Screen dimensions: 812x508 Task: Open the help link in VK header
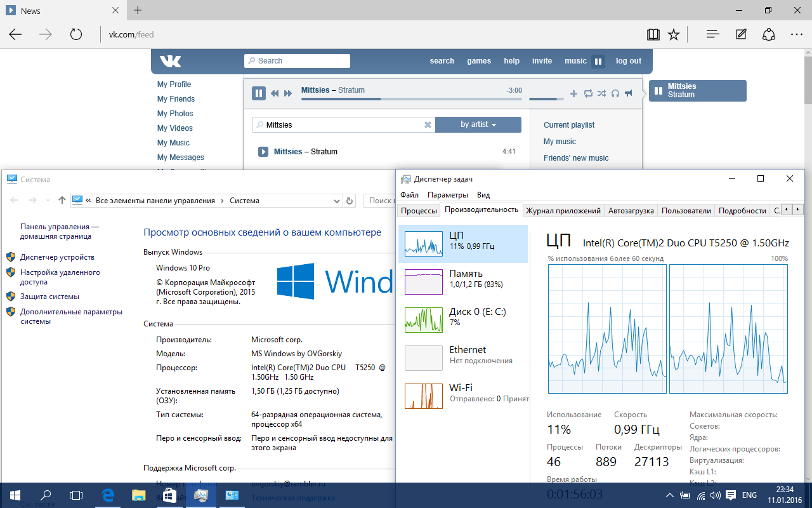click(512, 61)
